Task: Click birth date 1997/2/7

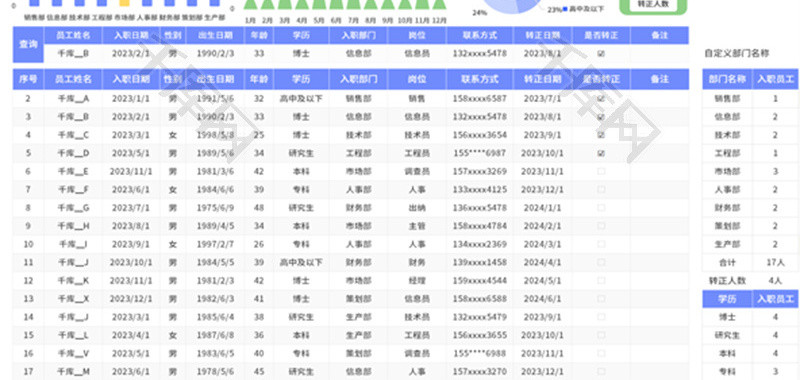Action: point(215,244)
